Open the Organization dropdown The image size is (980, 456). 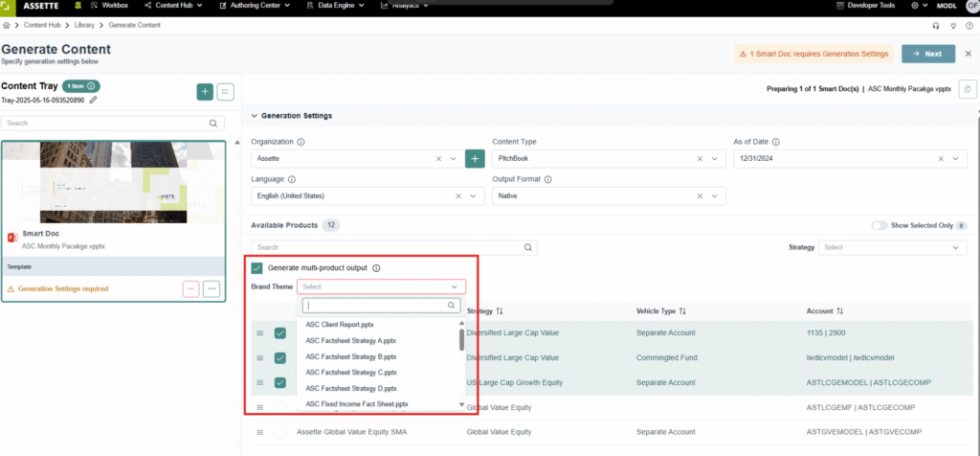[453, 159]
